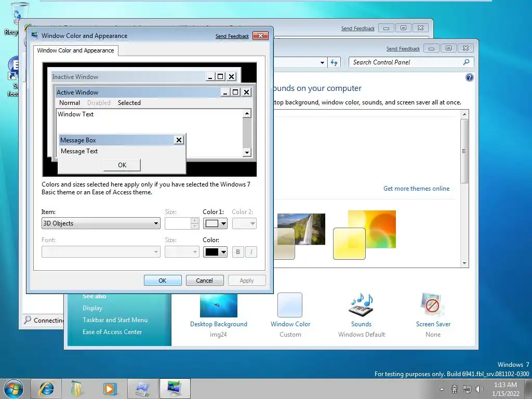
Task: Open Windows Media Player taskbar icon
Action: tap(110, 389)
